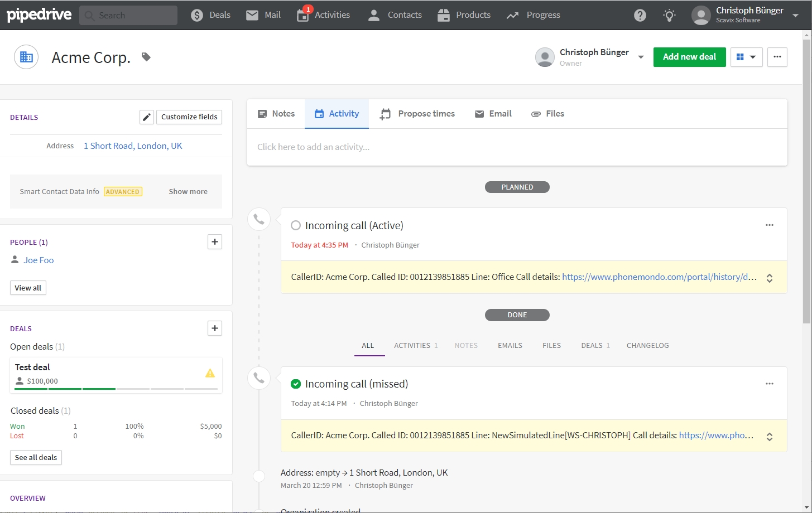Open Pipedrive help via the question mark icon
This screenshot has width=812, height=513.
tap(640, 15)
